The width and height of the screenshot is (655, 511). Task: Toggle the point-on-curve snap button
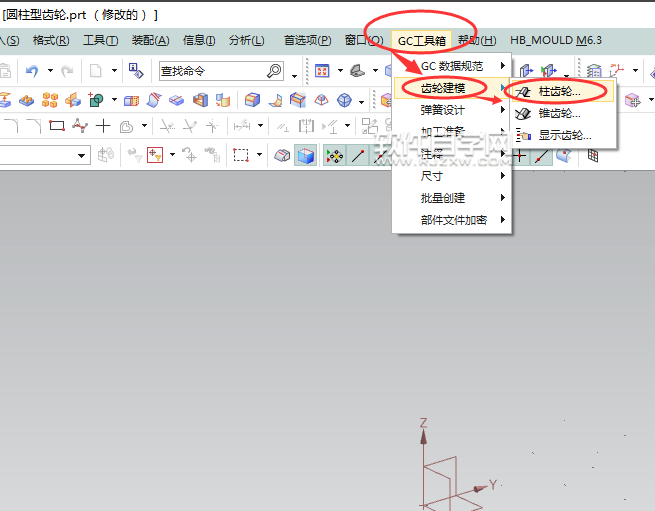(x=541, y=156)
